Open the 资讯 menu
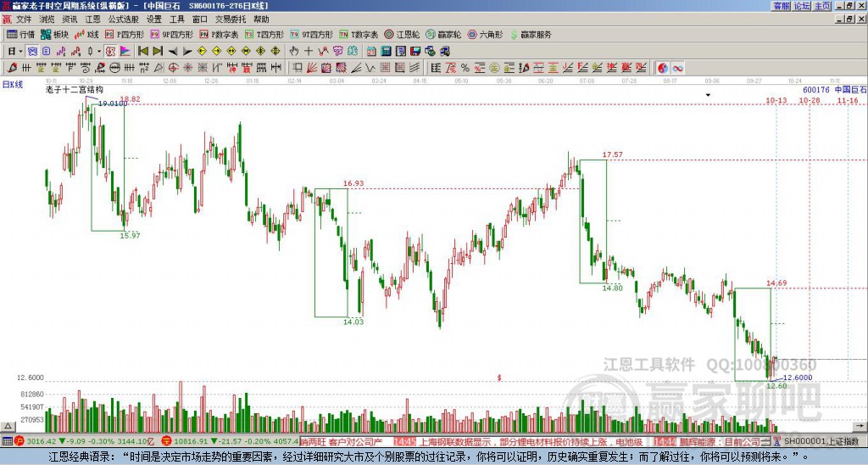This screenshot has width=868, height=465. point(70,20)
